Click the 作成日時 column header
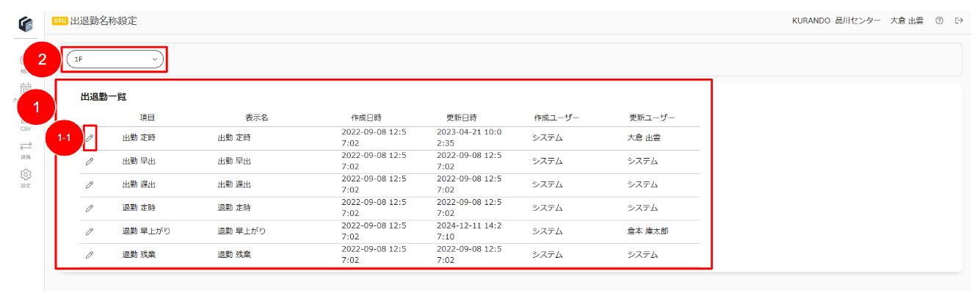Viewport: 980px width, 296px height. pyautogui.click(x=366, y=118)
